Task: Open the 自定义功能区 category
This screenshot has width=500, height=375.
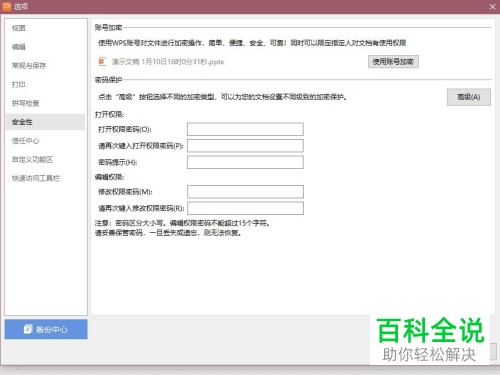Action: 32,160
